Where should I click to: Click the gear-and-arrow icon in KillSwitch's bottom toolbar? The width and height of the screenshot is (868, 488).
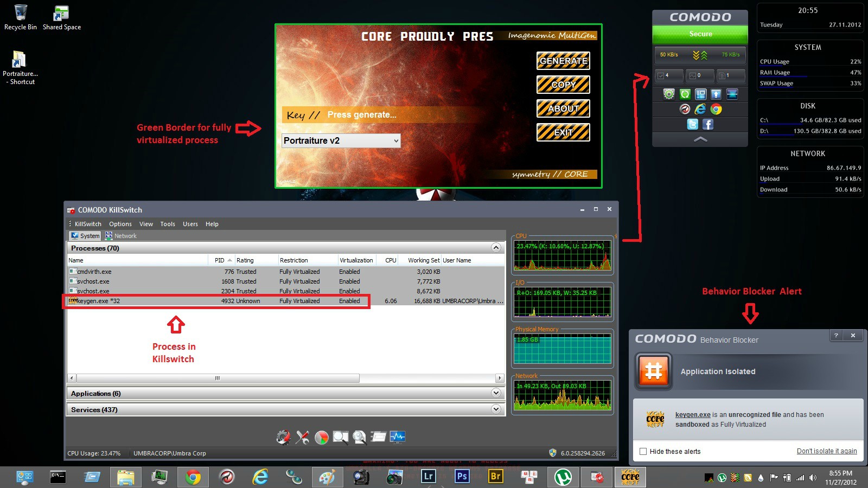(283, 437)
